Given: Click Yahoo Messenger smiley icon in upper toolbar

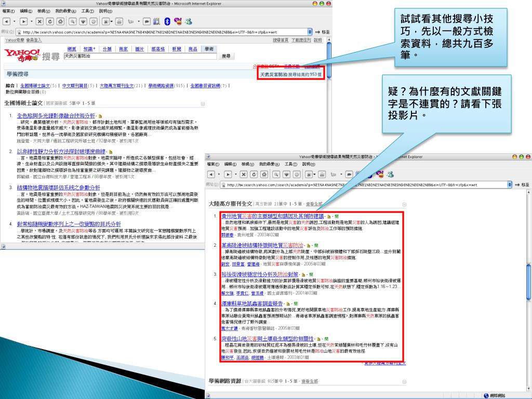Looking at the screenshot, I should (x=178, y=21).
